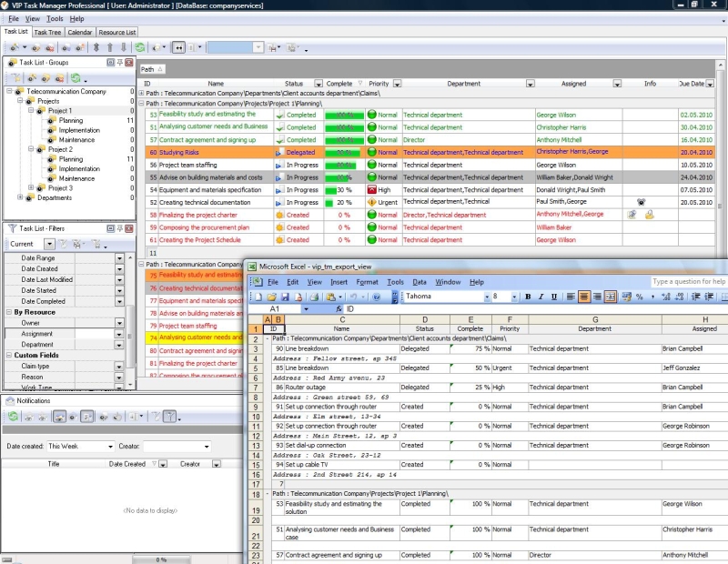The width and height of the screenshot is (728, 564).
Task: Open the Assignment filter dropdown
Action: click(119, 334)
